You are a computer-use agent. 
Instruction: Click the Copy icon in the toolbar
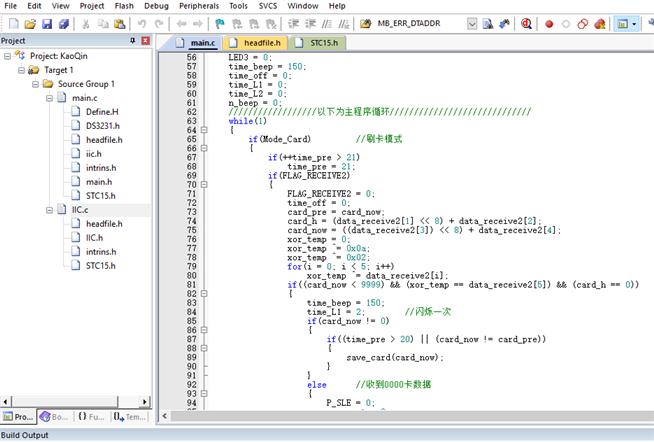(103, 24)
